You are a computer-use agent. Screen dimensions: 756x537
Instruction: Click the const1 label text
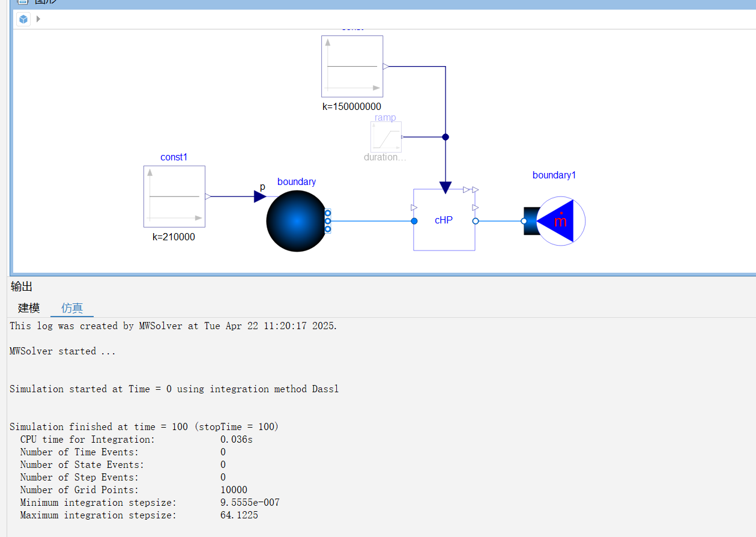pyautogui.click(x=174, y=157)
